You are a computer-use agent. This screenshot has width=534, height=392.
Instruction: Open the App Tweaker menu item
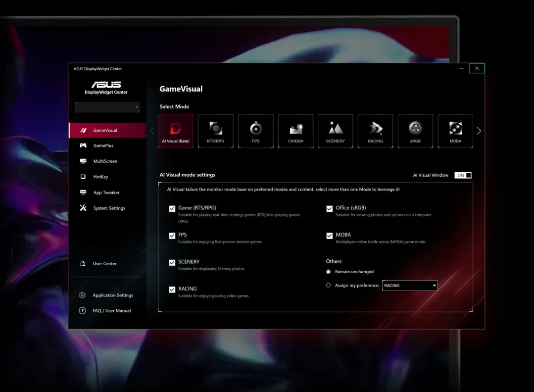107,193
